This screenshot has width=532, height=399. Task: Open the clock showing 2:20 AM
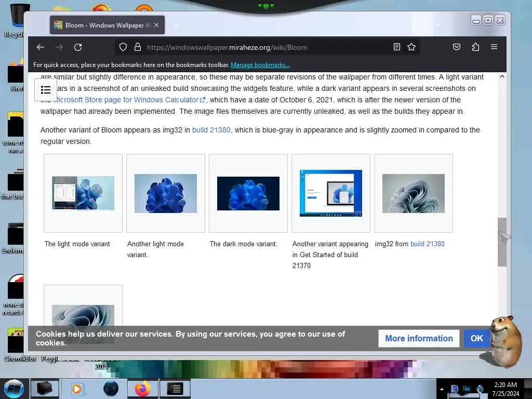point(506,389)
